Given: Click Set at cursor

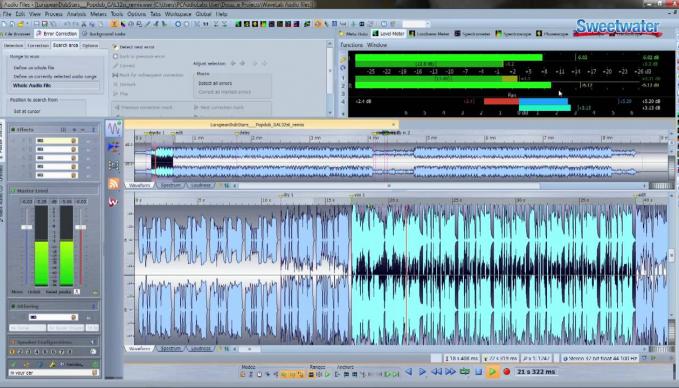Looking at the screenshot, I should point(27,111).
